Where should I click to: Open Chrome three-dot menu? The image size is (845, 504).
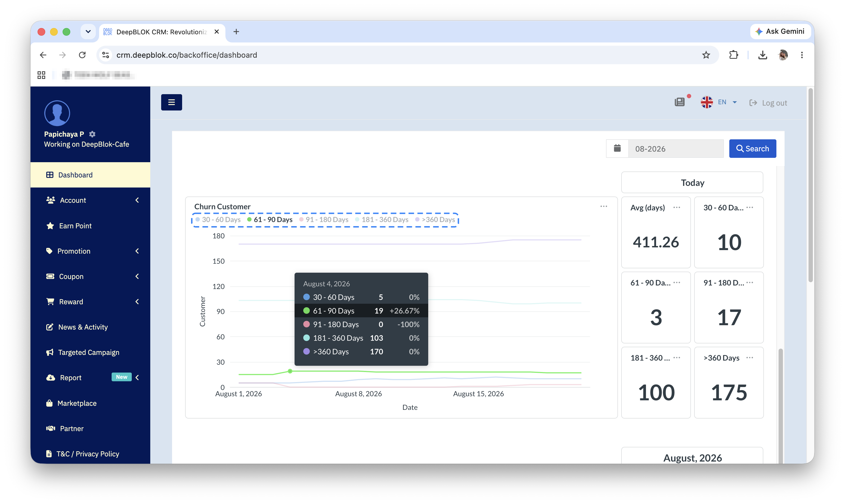[x=802, y=55]
